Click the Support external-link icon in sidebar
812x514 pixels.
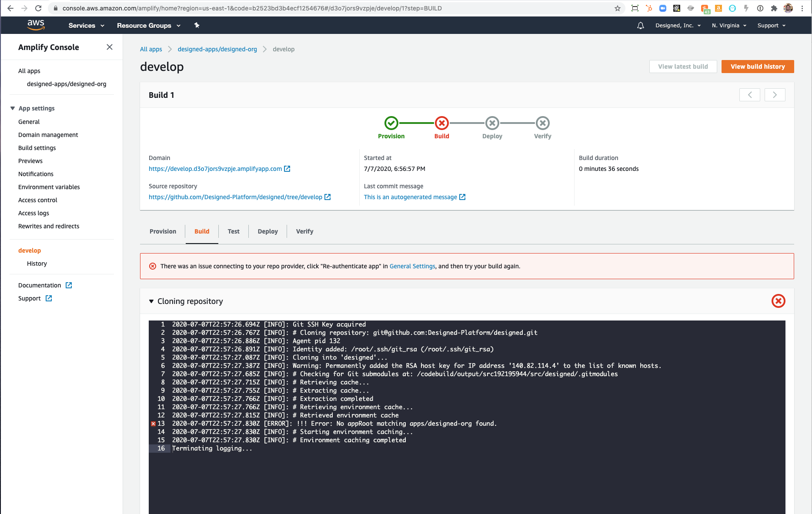point(48,298)
